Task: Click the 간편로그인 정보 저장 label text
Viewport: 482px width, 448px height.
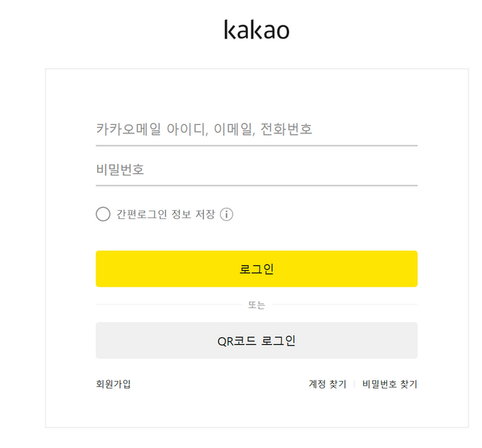Action: (166, 214)
